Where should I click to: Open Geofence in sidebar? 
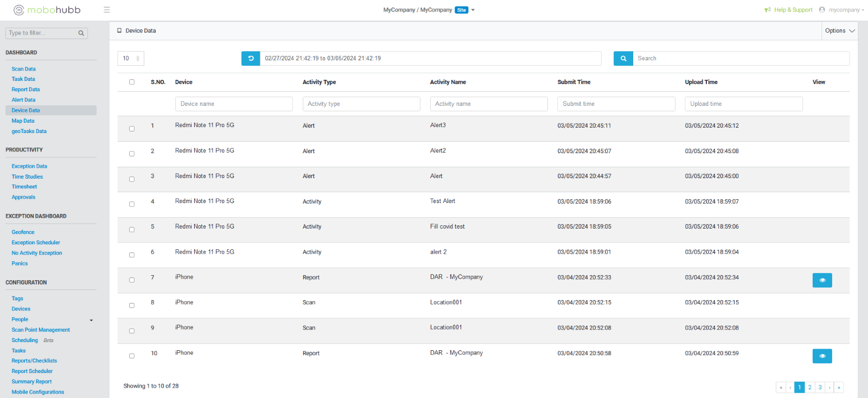pyautogui.click(x=23, y=232)
